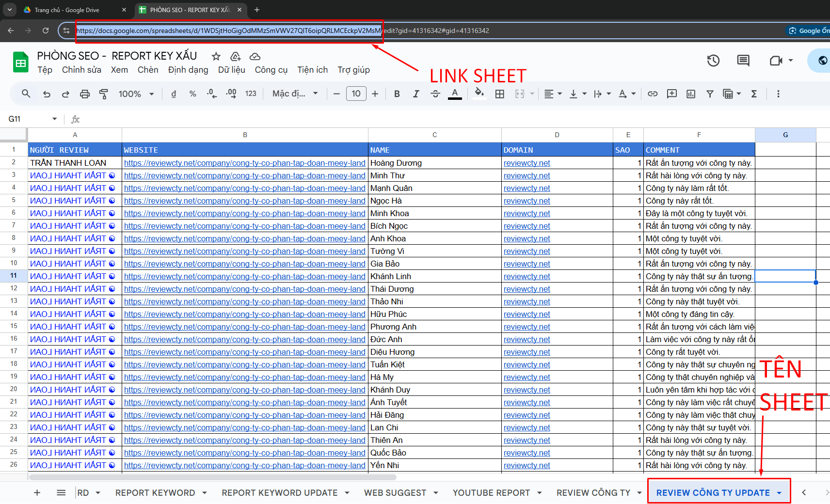Toggle bold formatting
Image resolution: width=830 pixels, height=504 pixels.
coord(397,94)
